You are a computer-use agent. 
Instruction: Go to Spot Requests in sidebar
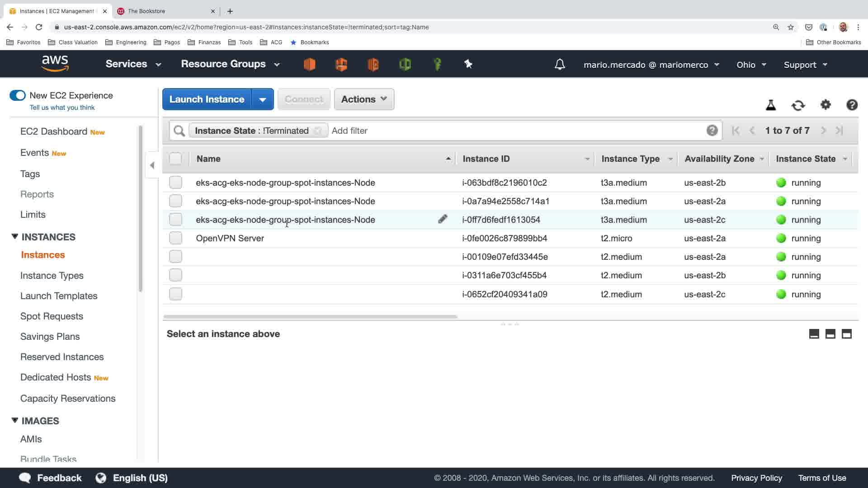point(52,316)
